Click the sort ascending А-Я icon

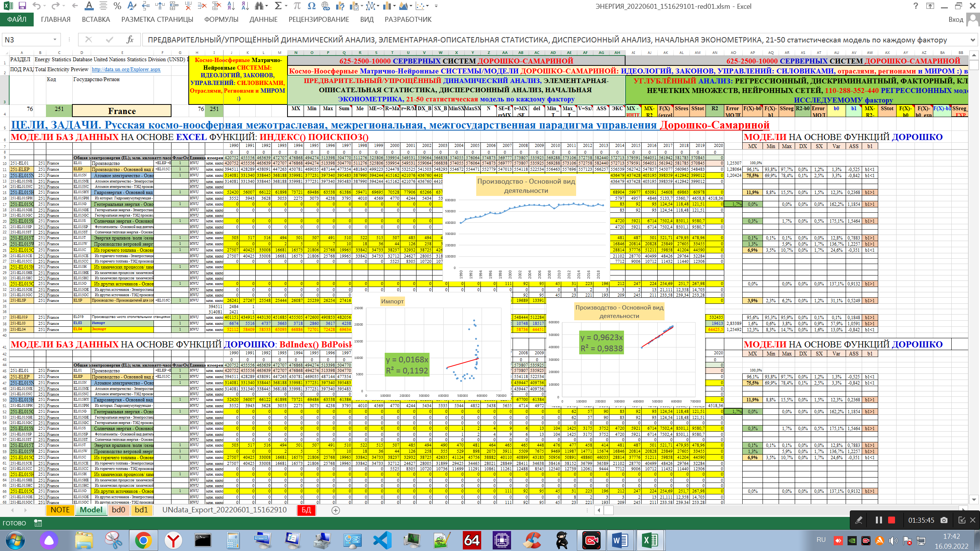pos(230,6)
